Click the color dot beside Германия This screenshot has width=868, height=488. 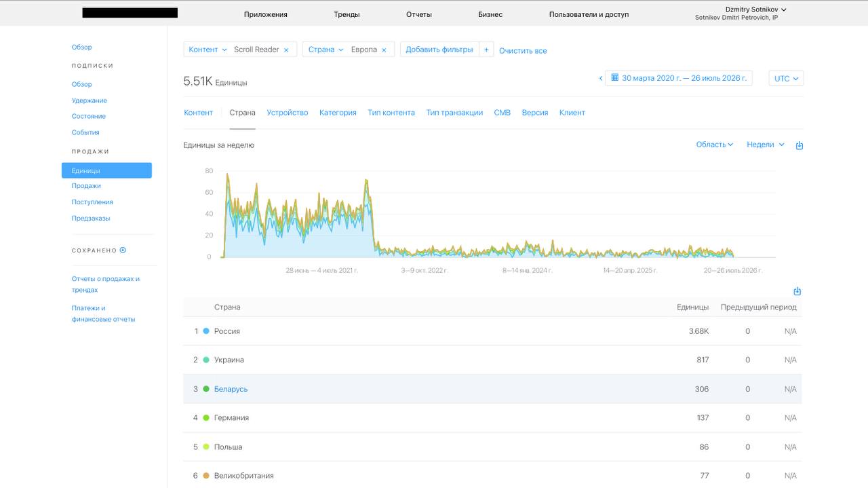click(x=206, y=418)
